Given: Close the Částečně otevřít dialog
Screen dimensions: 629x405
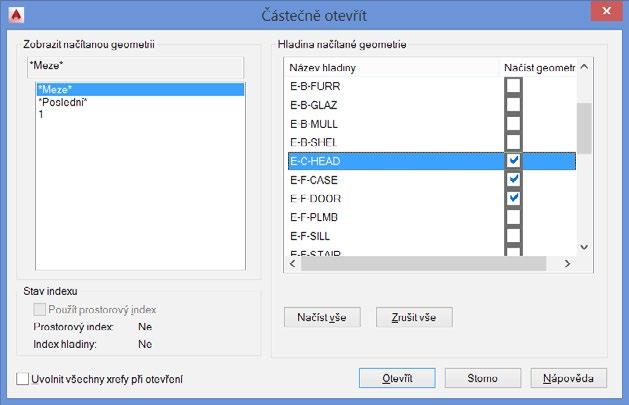Looking at the screenshot, I should click(606, 11).
